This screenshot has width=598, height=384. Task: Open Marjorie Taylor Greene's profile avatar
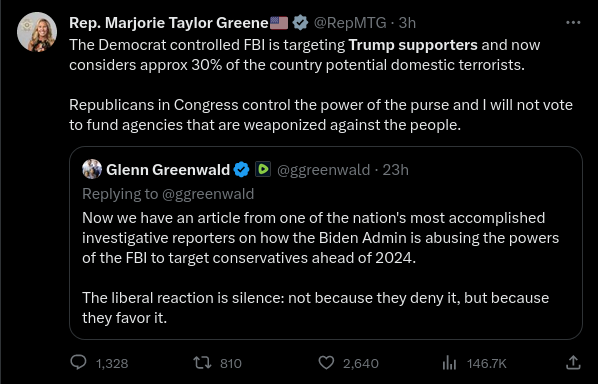[37, 32]
